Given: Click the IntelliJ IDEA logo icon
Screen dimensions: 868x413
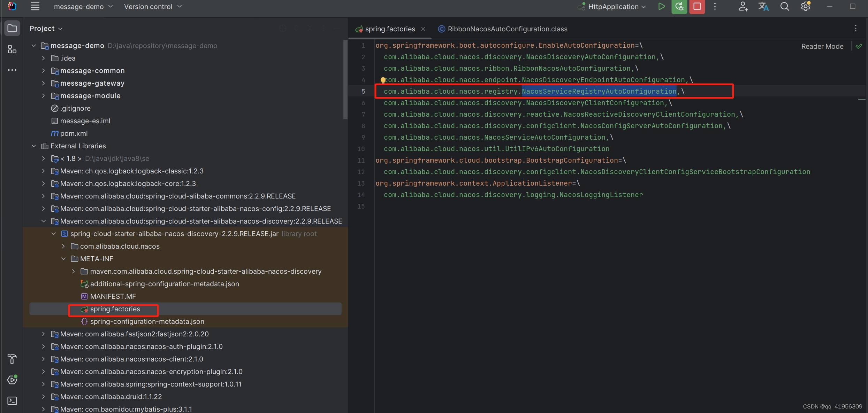Looking at the screenshot, I should [x=12, y=6].
